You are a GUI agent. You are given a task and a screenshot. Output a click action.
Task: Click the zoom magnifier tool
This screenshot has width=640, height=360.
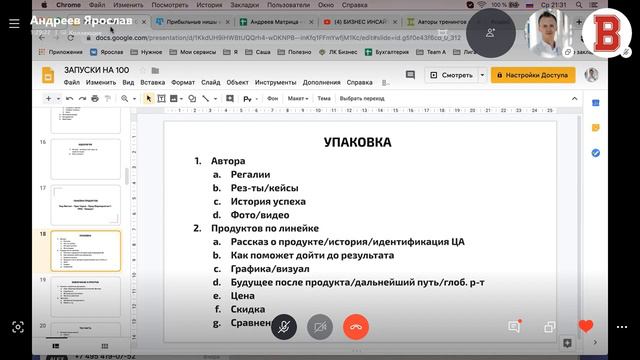point(124,99)
